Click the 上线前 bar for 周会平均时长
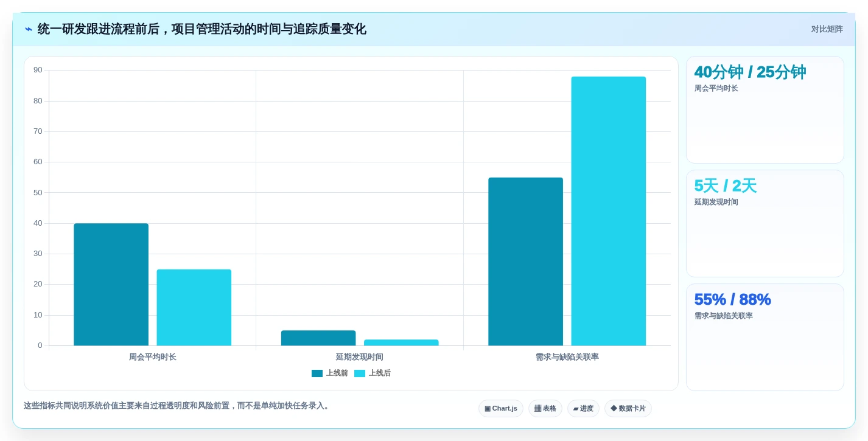The image size is (868, 441). [111, 285]
